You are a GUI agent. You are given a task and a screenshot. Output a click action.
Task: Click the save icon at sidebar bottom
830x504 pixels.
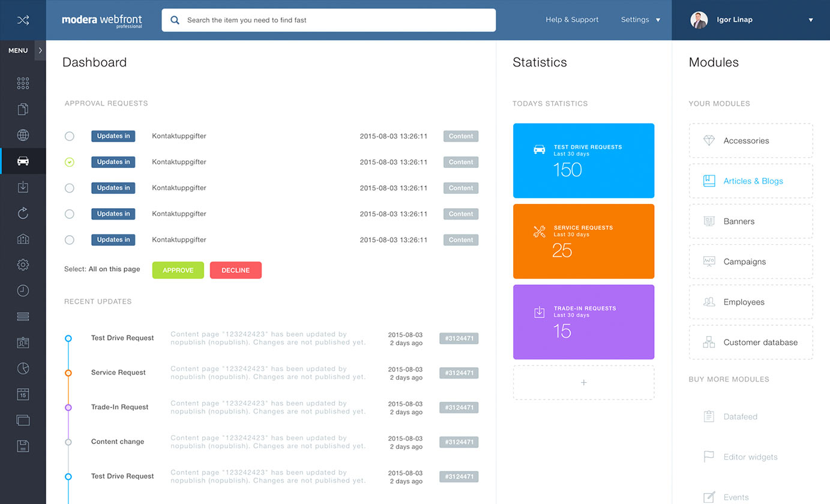(23, 446)
